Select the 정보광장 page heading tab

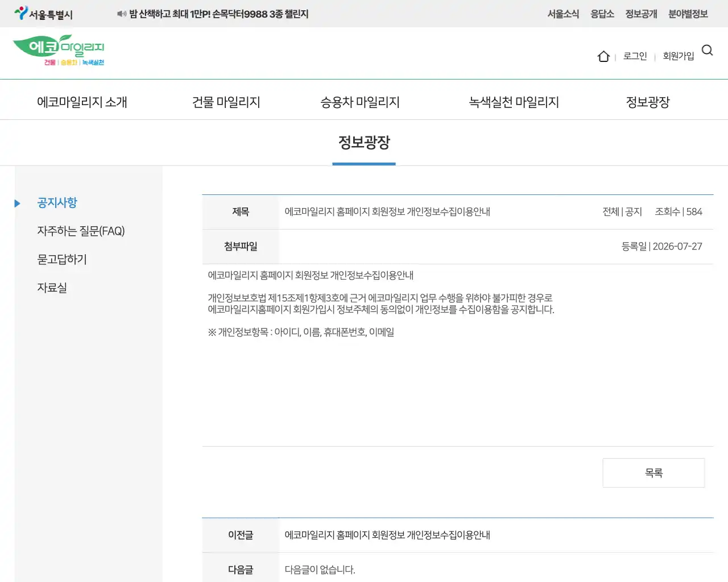tap(364, 142)
